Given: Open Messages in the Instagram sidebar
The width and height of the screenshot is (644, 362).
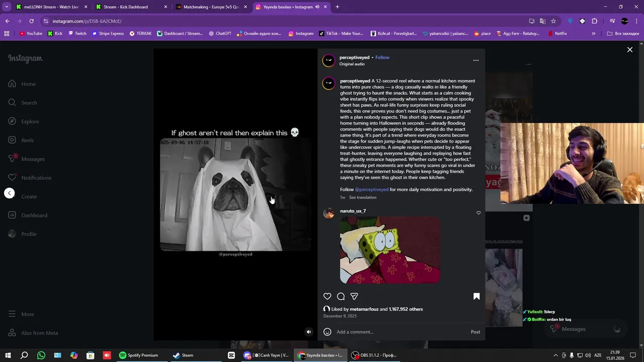Looking at the screenshot, I should click(x=27, y=159).
